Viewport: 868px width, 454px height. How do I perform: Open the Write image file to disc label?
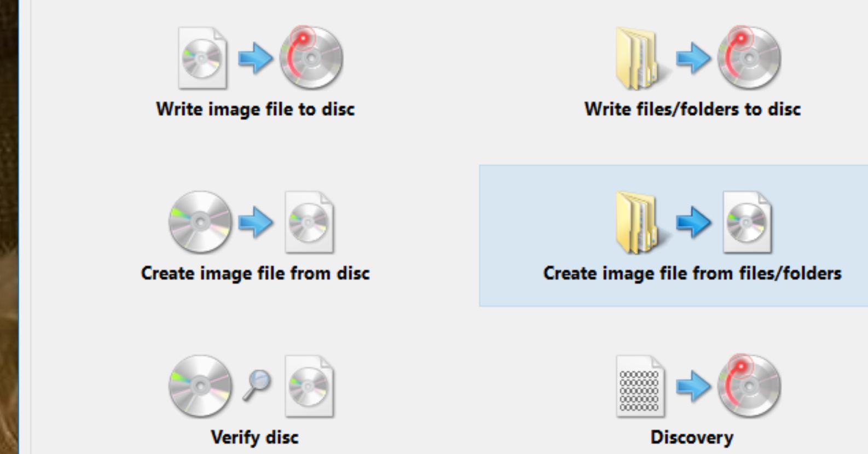coord(255,109)
